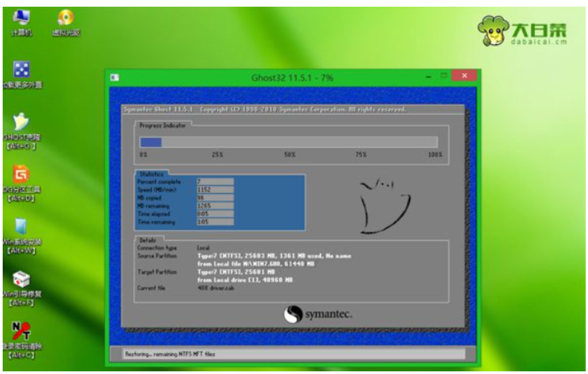Click the 75% progress scale label
This screenshot has width=588, height=374.
point(361,155)
